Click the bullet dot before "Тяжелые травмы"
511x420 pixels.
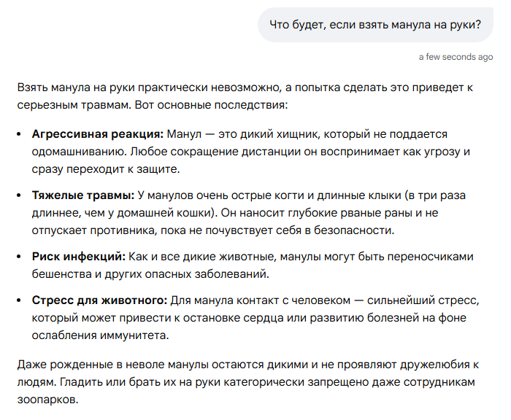(19, 195)
